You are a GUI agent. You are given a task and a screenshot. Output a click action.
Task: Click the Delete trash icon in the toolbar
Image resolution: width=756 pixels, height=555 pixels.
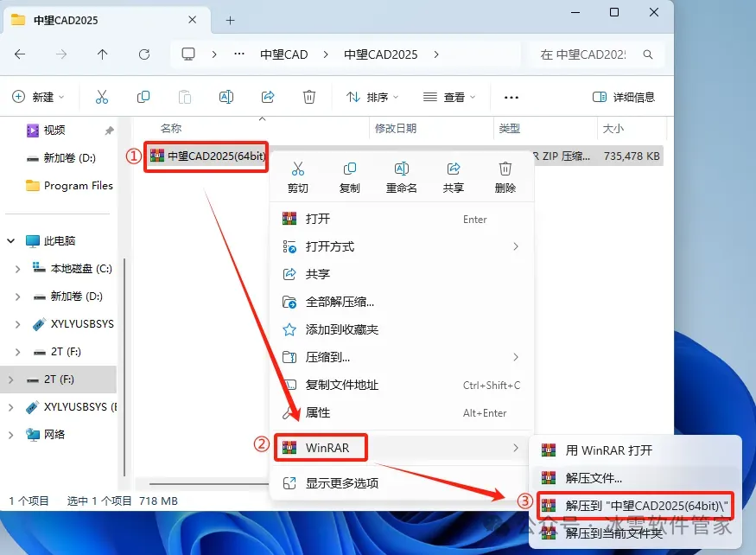click(x=309, y=97)
